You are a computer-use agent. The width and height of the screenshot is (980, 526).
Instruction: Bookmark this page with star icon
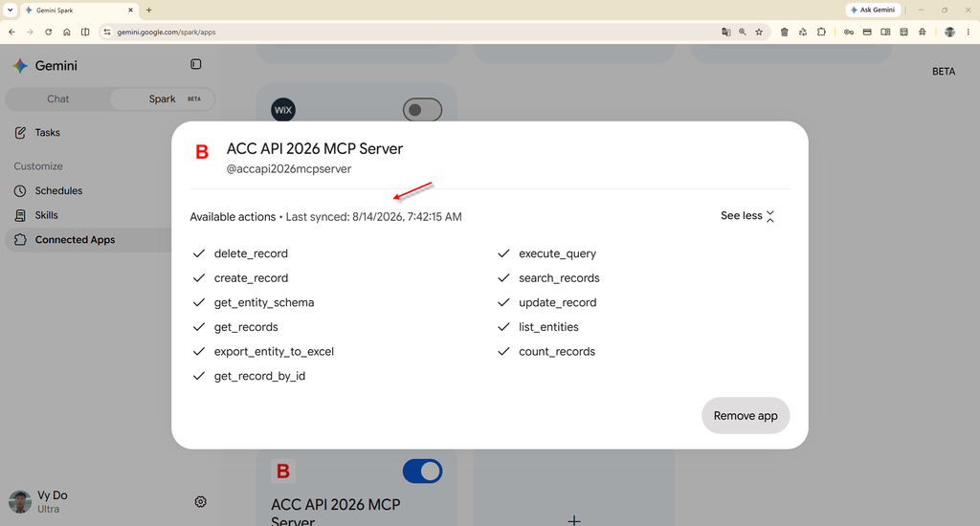point(759,32)
